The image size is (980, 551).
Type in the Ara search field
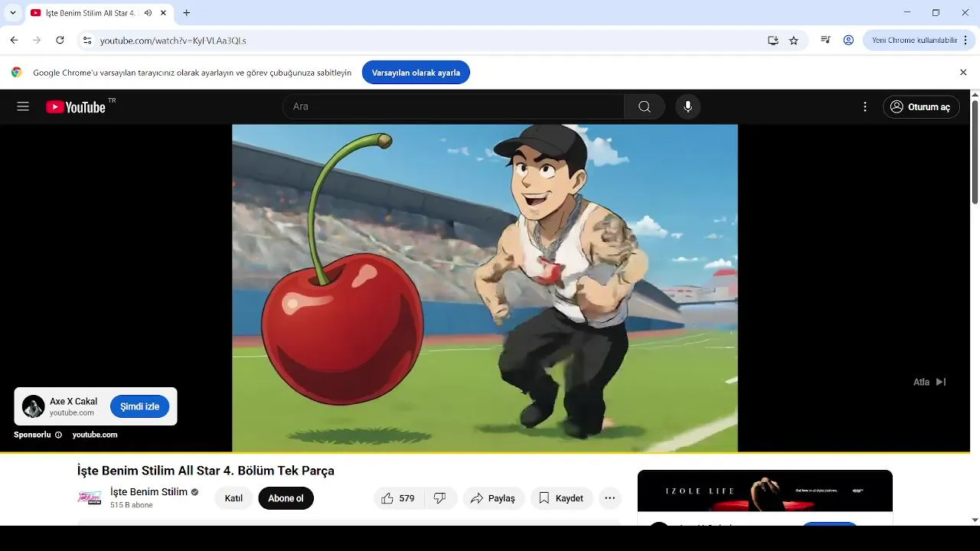tap(453, 107)
